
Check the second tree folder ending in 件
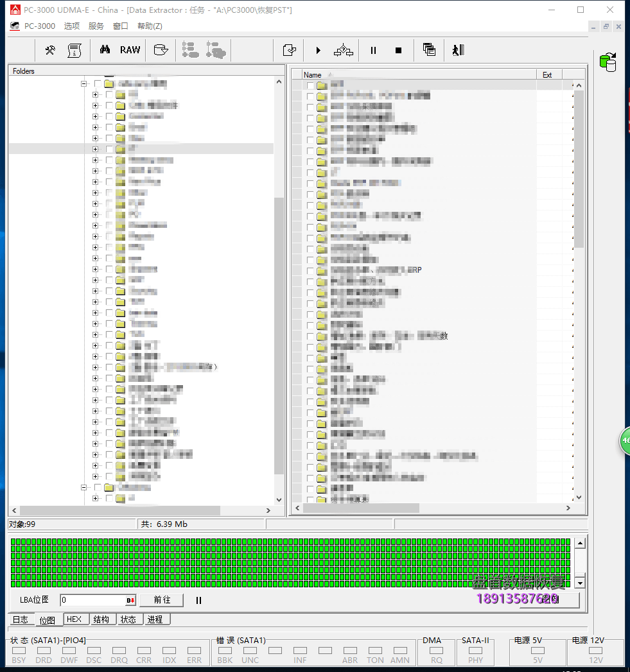(x=109, y=105)
